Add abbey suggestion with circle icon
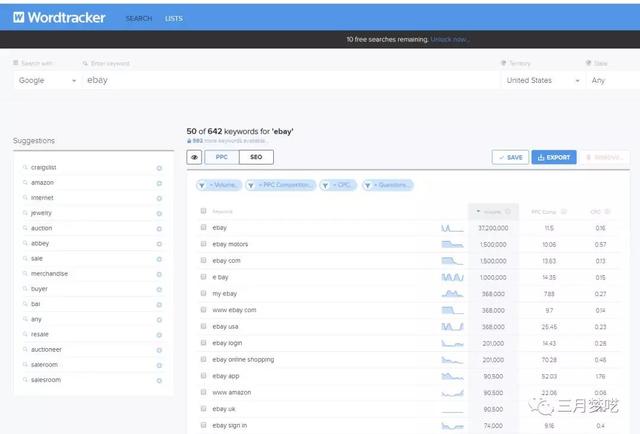 tap(159, 244)
